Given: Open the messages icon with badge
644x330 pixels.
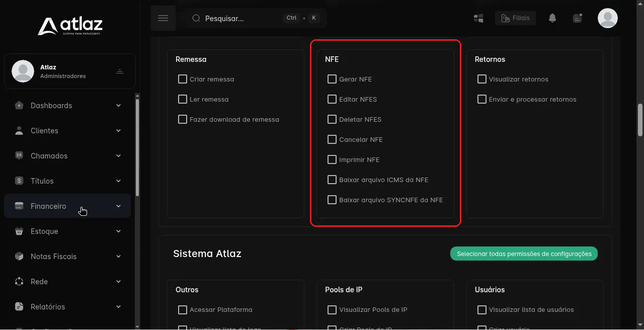Looking at the screenshot, I should click(x=578, y=18).
